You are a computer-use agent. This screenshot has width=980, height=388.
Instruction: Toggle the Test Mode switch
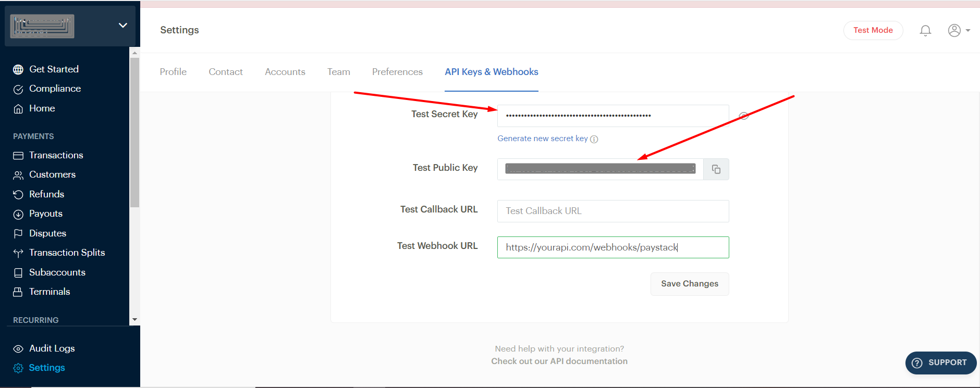[x=873, y=30]
